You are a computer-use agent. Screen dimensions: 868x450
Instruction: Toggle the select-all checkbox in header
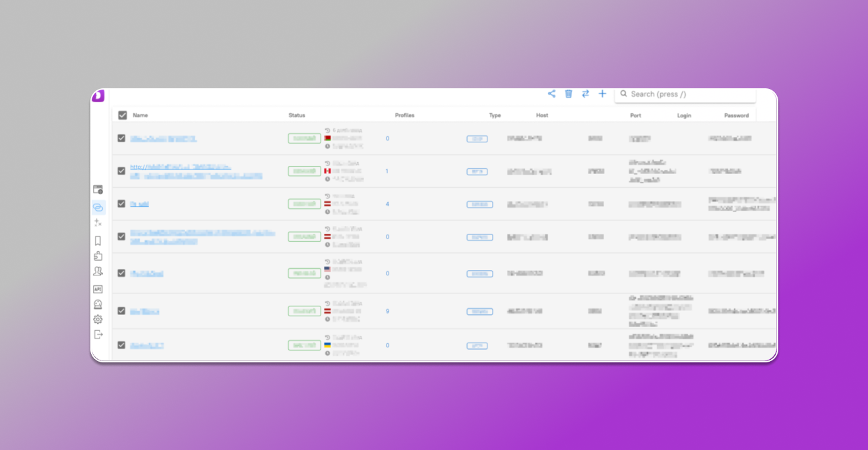[x=122, y=115]
